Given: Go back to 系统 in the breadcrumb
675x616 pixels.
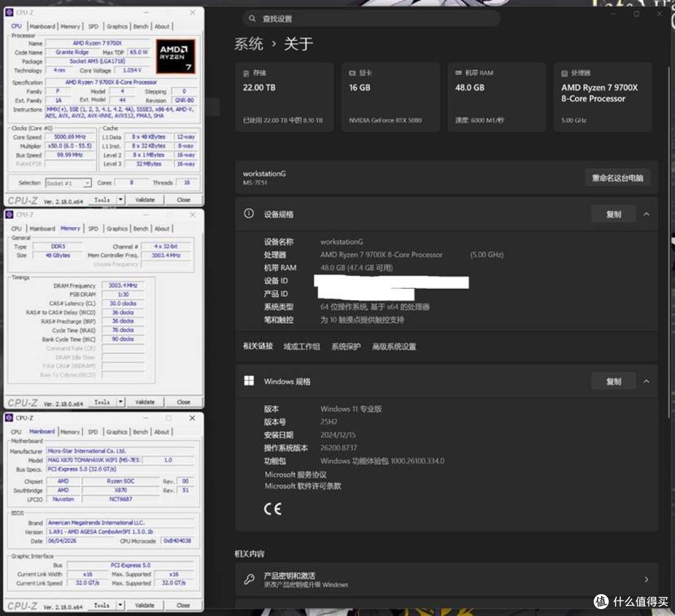Looking at the screenshot, I should (248, 44).
